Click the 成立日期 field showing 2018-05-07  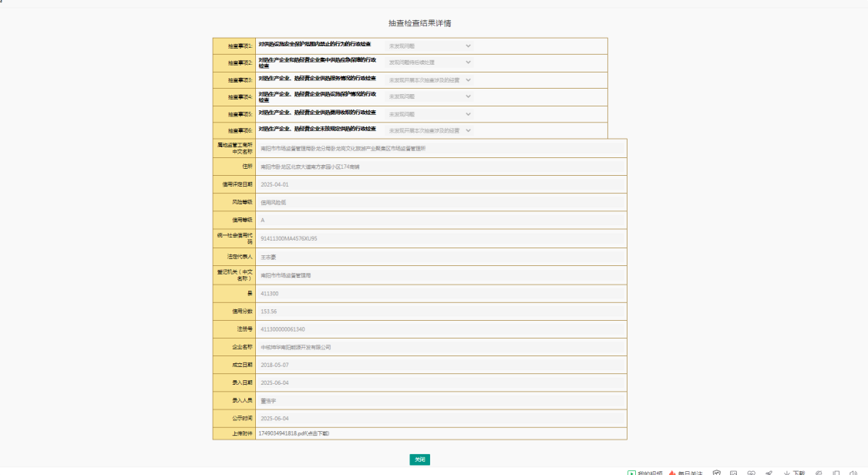[x=441, y=365]
